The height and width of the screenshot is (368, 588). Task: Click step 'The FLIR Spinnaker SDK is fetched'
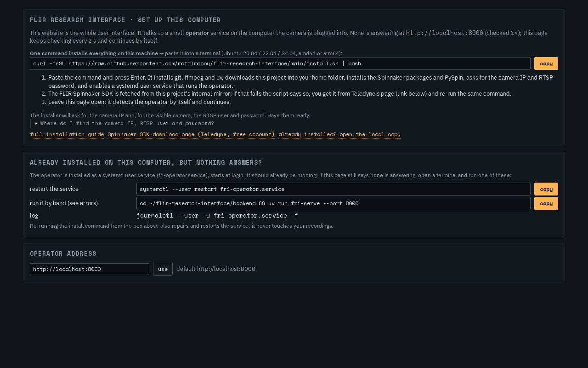coord(280,93)
